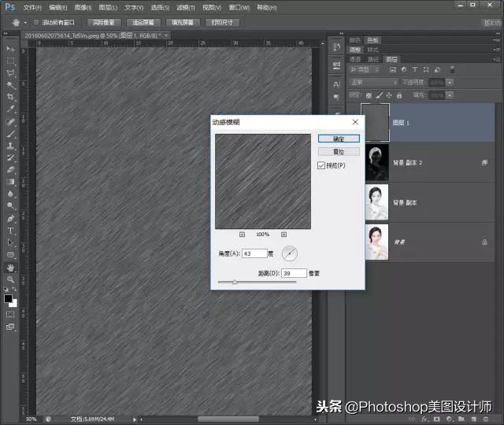
Task: Click the 复位 reset button
Action: [339, 151]
